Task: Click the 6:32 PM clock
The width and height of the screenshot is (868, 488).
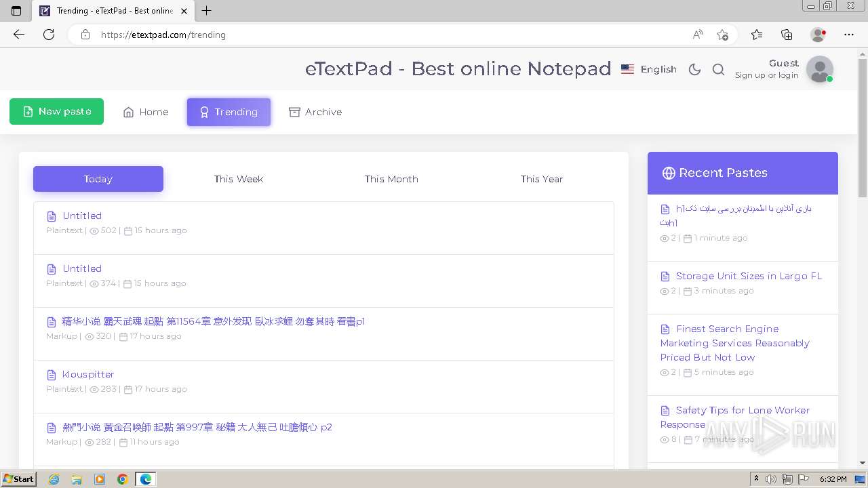Action: (x=833, y=479)
